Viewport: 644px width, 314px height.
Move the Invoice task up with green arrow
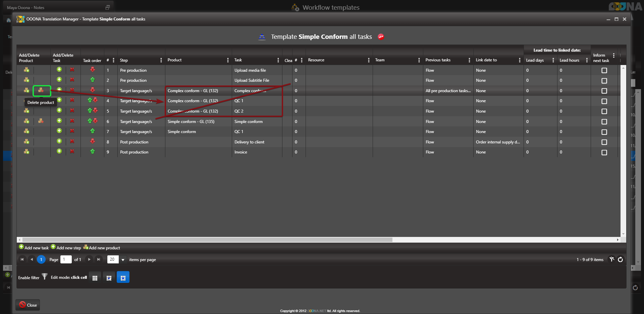click(x=92, y=152)
